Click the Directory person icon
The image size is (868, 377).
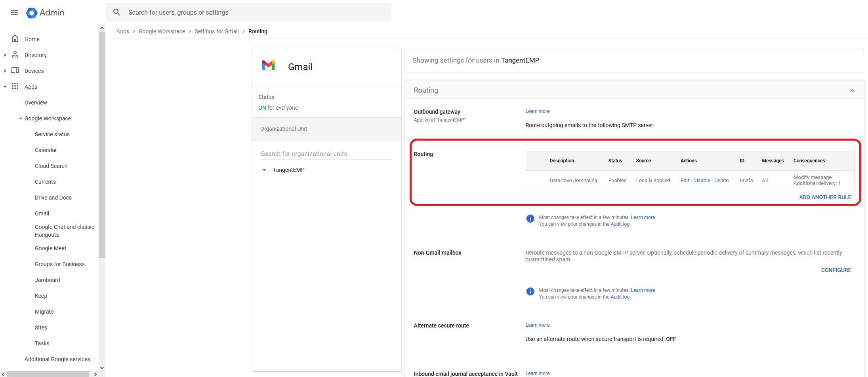pyautogui.click(x=15, y=55)
